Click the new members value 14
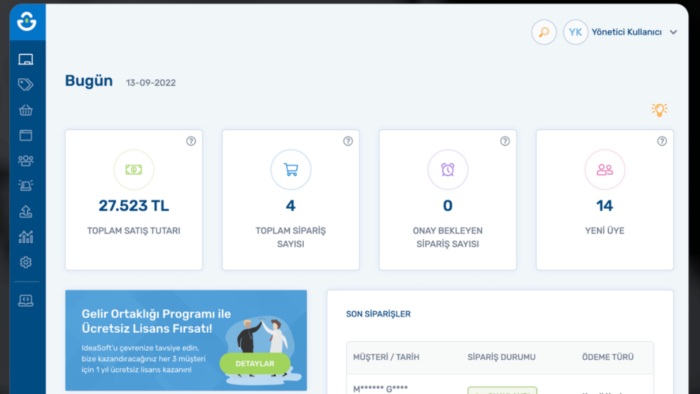 (605, 206)
